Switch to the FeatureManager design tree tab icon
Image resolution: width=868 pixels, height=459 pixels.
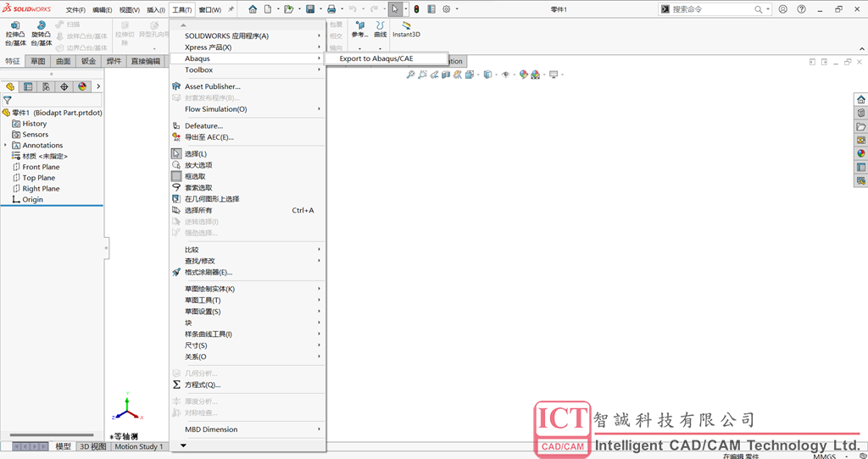click(x=9, y=86)
